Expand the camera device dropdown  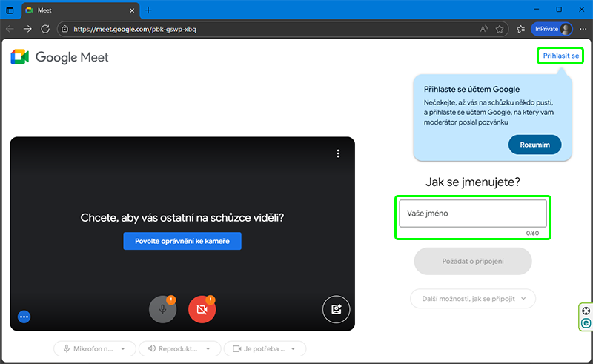pos(265,348)
